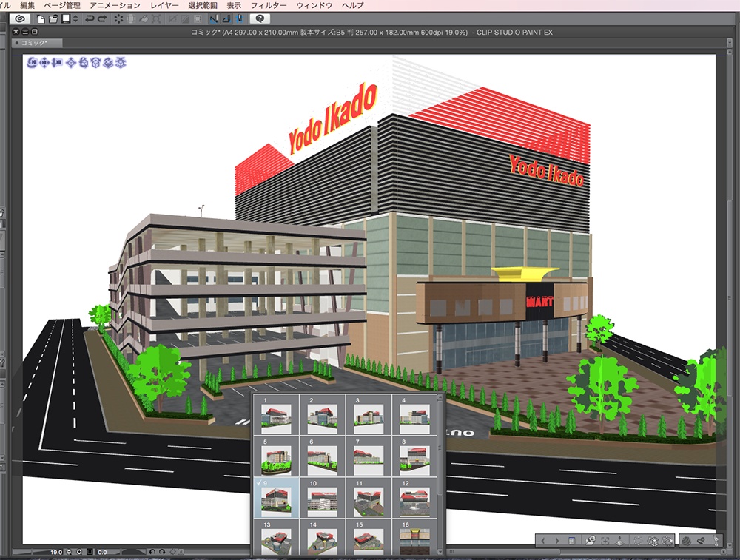Open the レイヤー menu
Viewport: 740px width, 560px height.
[x=164, y=5]
